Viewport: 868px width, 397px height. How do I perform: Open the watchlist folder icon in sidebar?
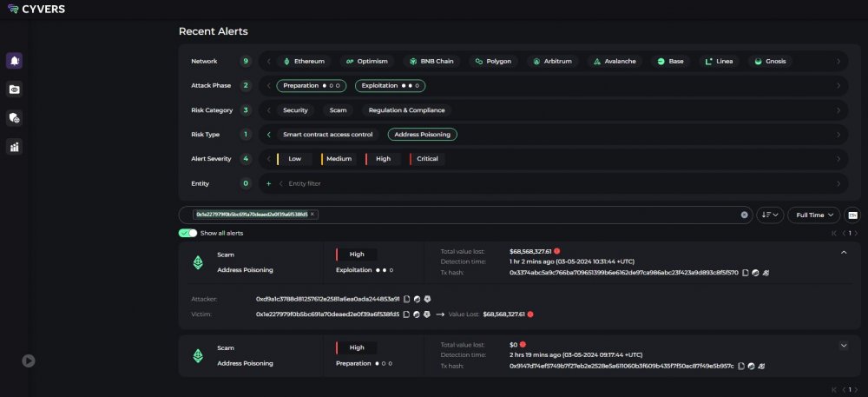(15, 89)
